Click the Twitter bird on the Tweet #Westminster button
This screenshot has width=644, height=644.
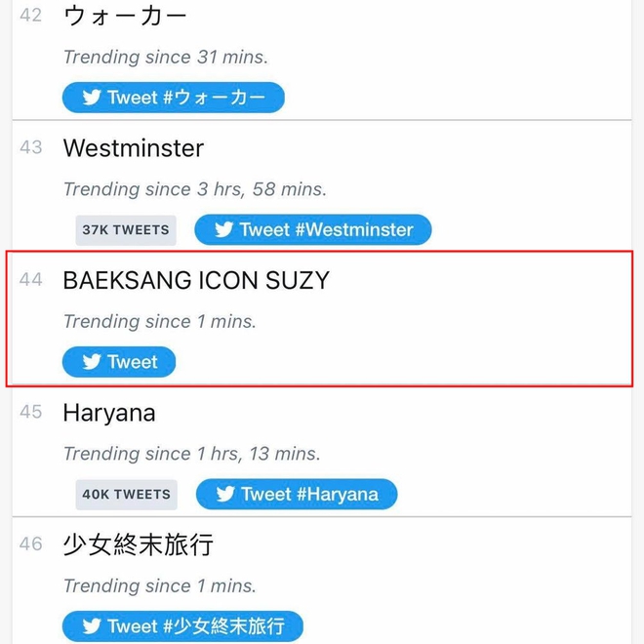pyautogui.click(x=223, y=229)
